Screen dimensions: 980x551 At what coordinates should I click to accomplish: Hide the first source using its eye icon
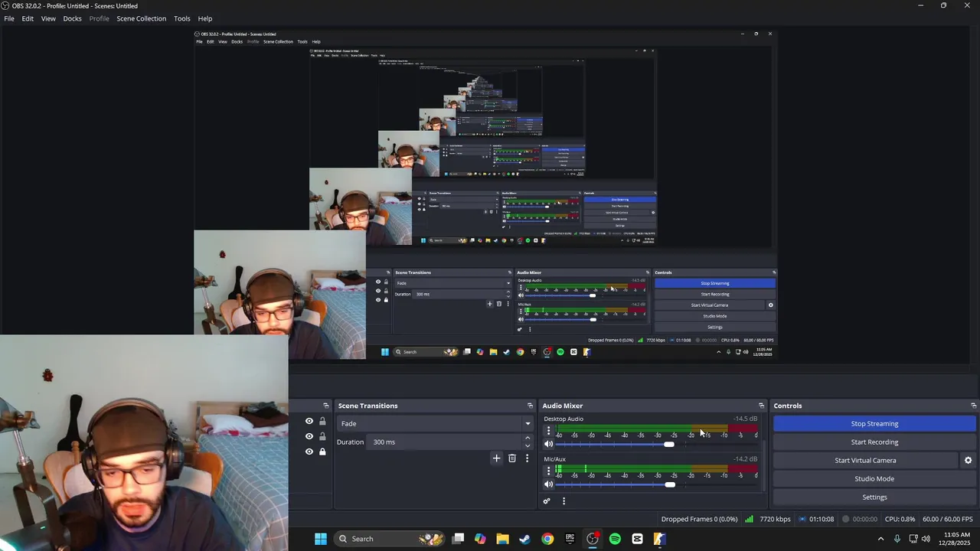coord(309,422)
